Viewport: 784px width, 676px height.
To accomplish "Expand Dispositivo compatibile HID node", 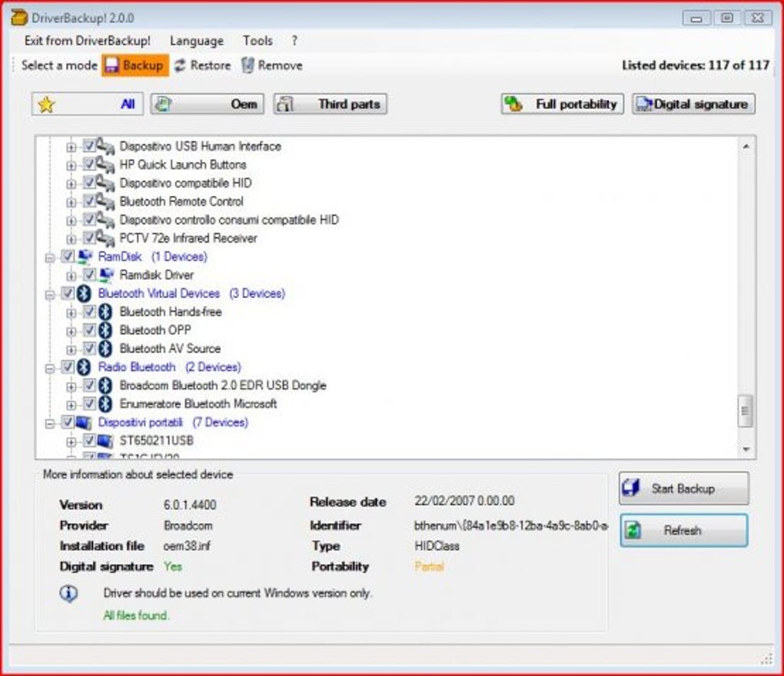I will (x=71, y=184).
